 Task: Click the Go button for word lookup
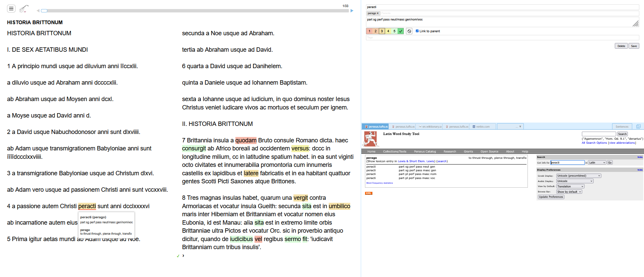click(x=610, y=163)
